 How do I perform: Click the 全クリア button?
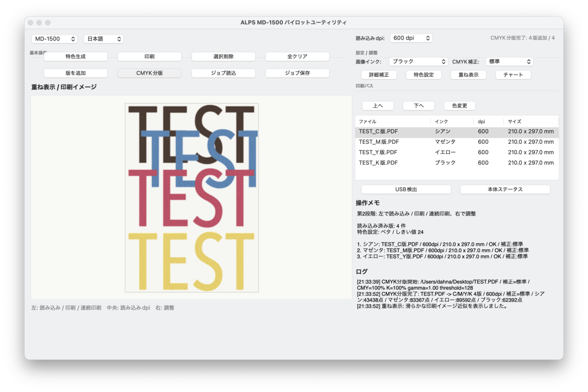(297, 56)
